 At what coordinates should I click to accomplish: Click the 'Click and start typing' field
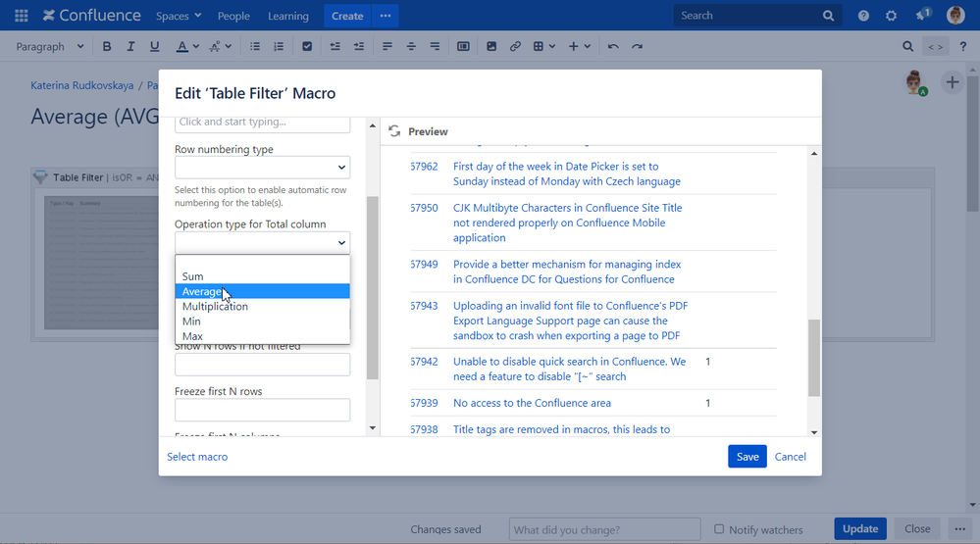click(x=263, y=124)
